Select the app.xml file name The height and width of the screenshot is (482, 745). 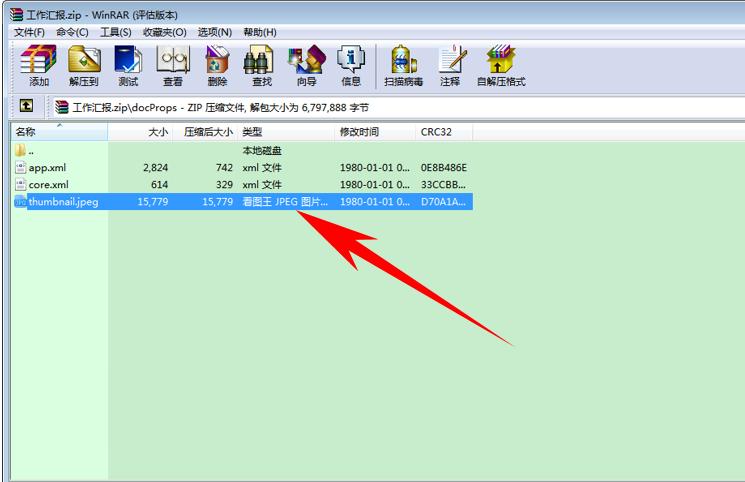pos(48,168)
